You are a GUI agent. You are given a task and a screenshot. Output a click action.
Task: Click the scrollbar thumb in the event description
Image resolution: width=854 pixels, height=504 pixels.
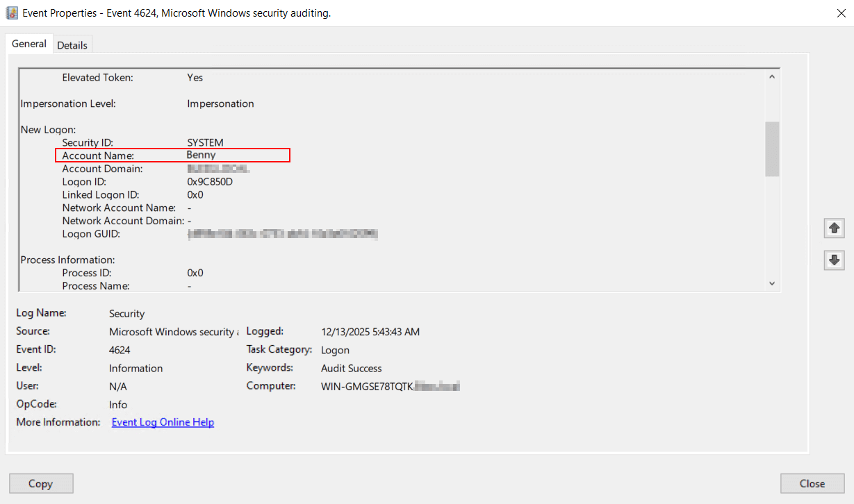(x=771, y=149)
